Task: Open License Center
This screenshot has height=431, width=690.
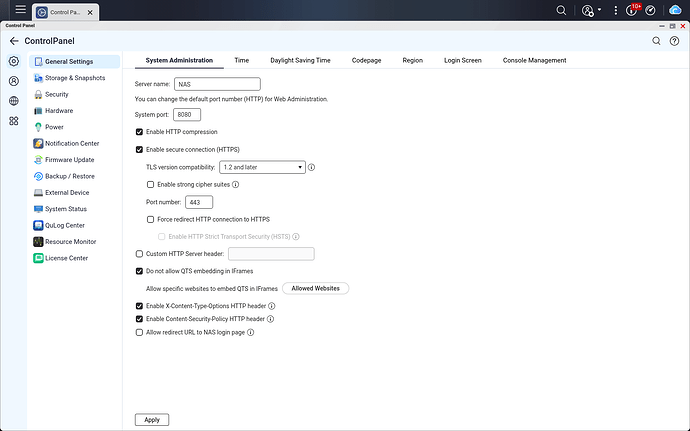Action: click(x=74, y=258)
